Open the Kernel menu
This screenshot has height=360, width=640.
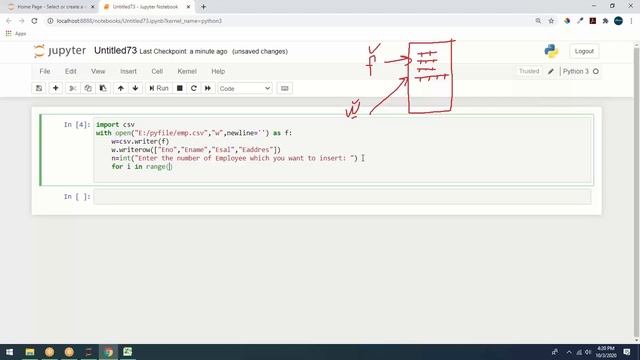coord(187,71)
